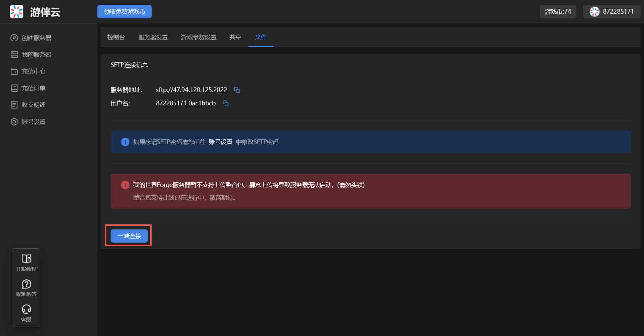Contact 客服 via headset icon

[x=26, y=309]
